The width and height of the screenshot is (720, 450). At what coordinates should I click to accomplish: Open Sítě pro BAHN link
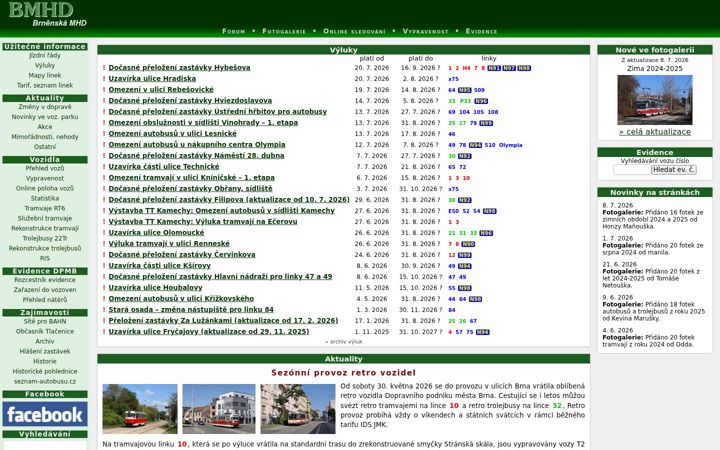(x=45, y=321)
